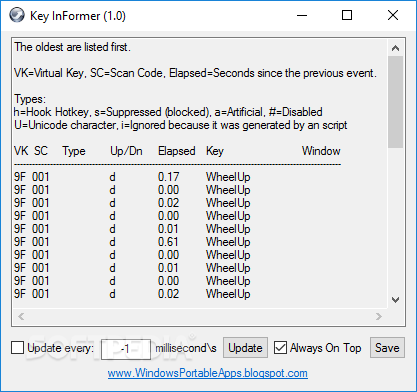Viewport: 417px width, 392px height.
Task: Uncheck the Always On Top checkbox
Action: click(x=280, y=348)
